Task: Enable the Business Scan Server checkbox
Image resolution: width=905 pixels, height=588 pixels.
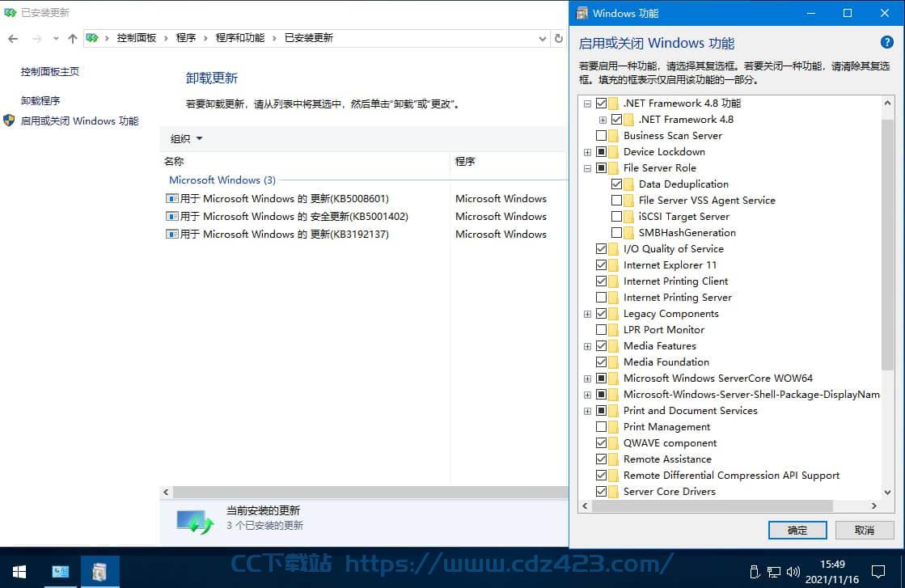Action: coord(601,136)
